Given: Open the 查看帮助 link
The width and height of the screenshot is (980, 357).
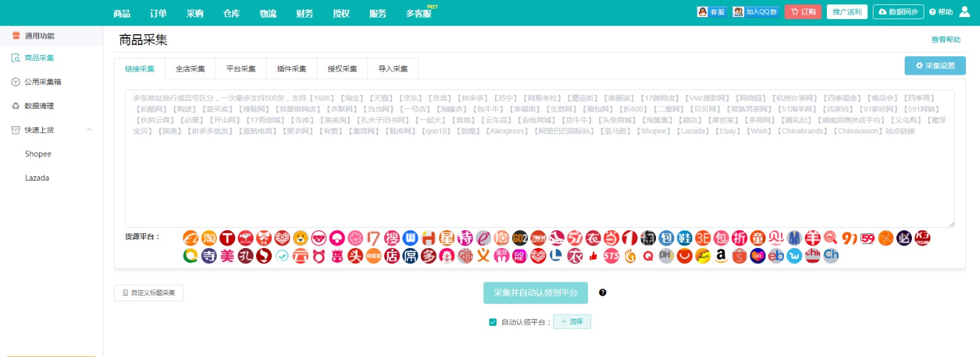Looking at the screenshot, I should coord(946,40).
